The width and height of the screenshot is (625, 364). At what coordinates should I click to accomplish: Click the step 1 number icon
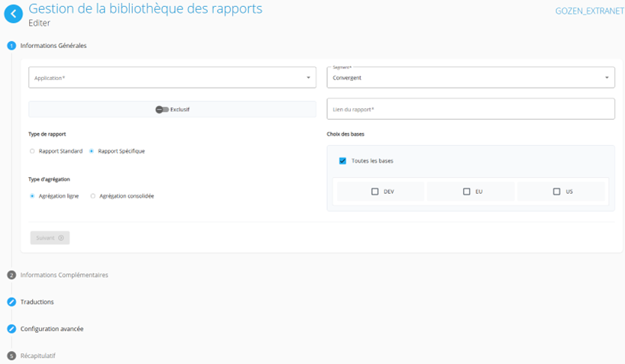11,46
